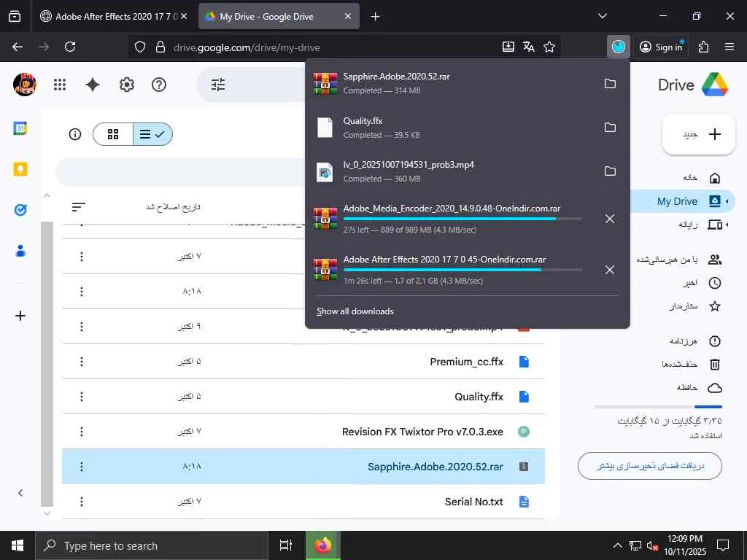This screenshot has height=560, width=747.
Task: Open more actions for Revision FX Twixtor
Action: click(82, 432)
